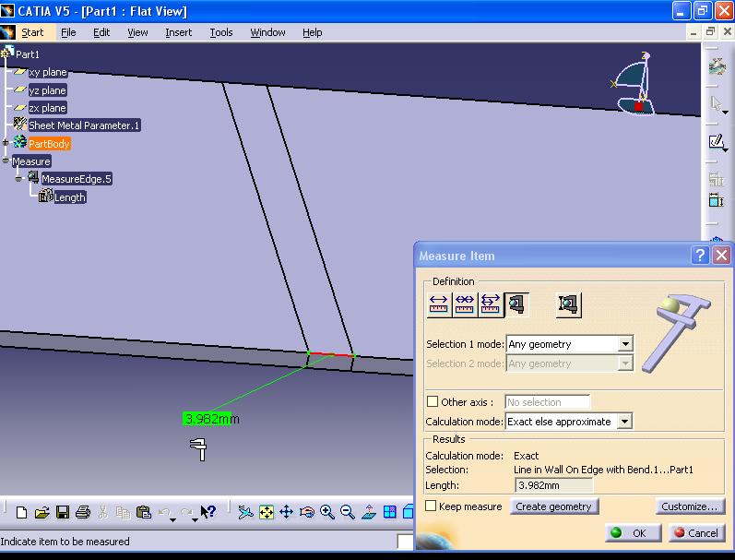Viewport: 735px width, 560px height.
Task: Open the Insert menu
Action: [179, 32]
